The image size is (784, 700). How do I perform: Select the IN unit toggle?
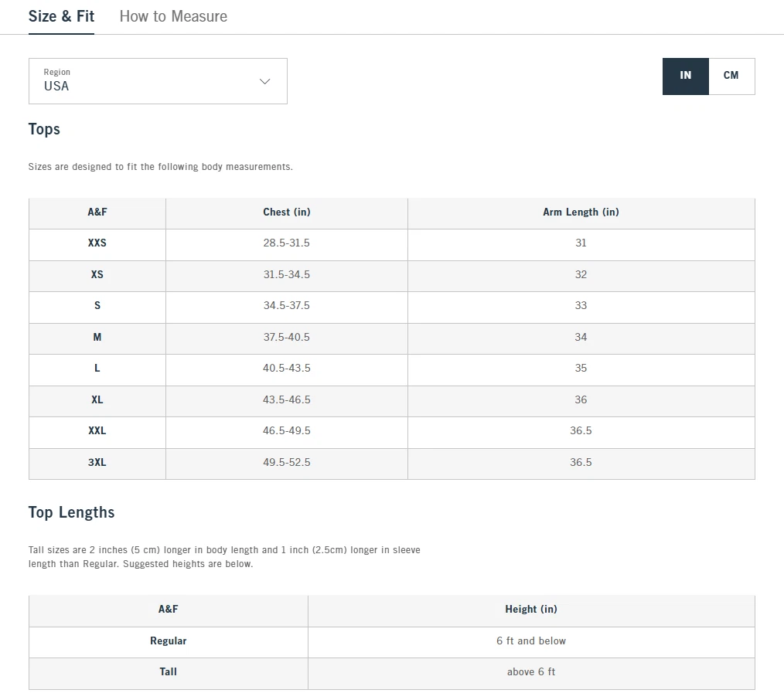[x=686, y=76]
